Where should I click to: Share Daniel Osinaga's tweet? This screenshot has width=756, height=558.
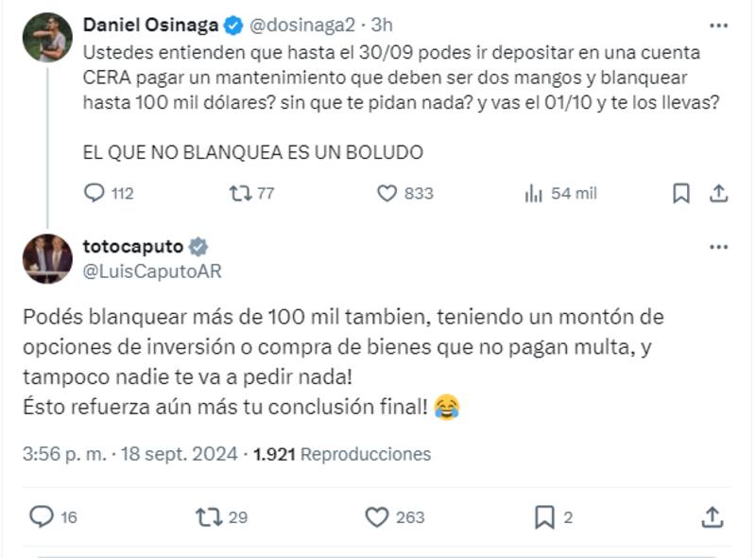[718, 193]
